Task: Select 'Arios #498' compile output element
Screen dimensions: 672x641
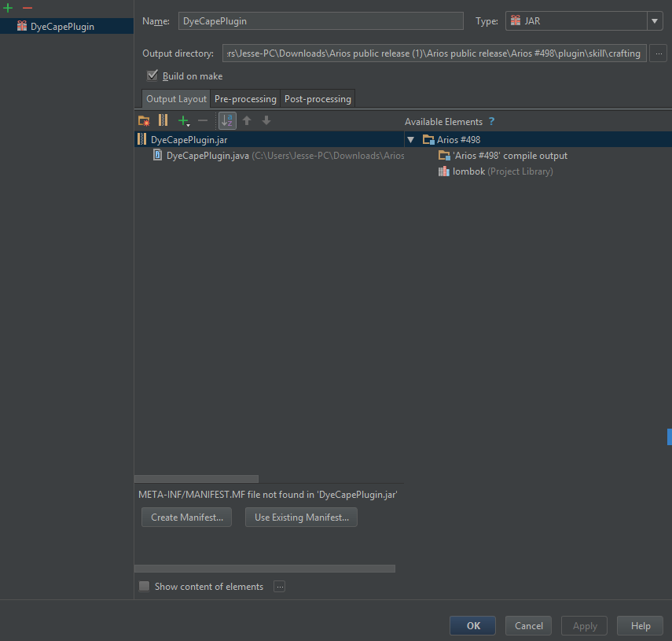Action: 510,155
